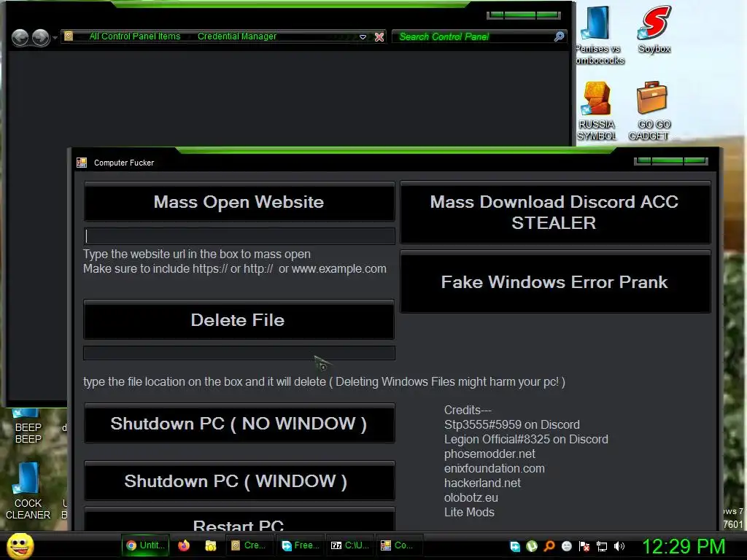This screenshot has width=747, height=560.
Task: Click the orange magnifier tray icon
Action: click(549, 546)
